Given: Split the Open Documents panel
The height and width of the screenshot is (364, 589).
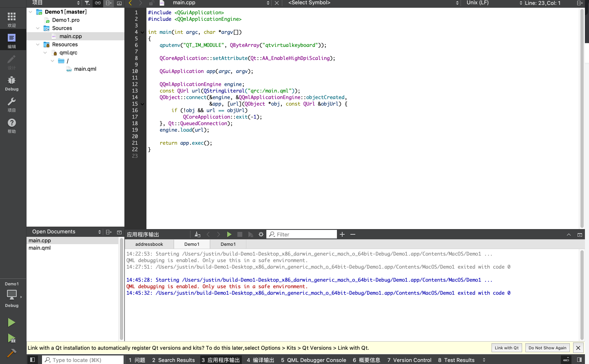Looking at the screenshot, I should [x=109, y=232].
